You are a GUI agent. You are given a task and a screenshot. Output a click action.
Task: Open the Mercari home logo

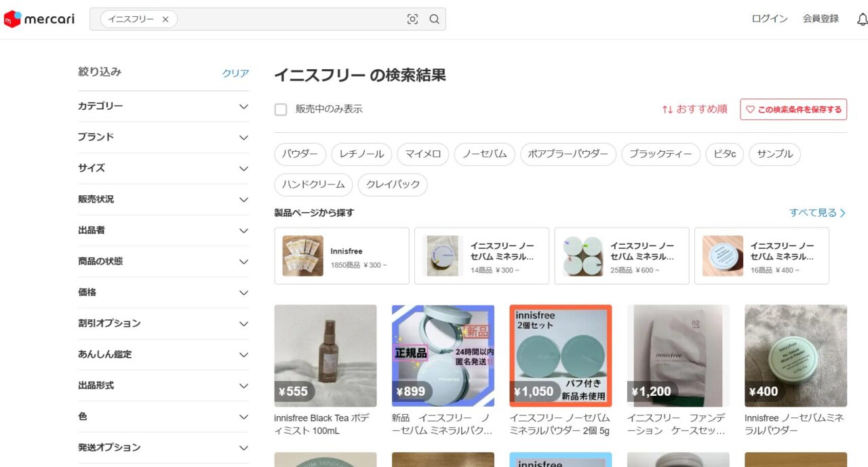pyautogui.click(x=39, y=19)
